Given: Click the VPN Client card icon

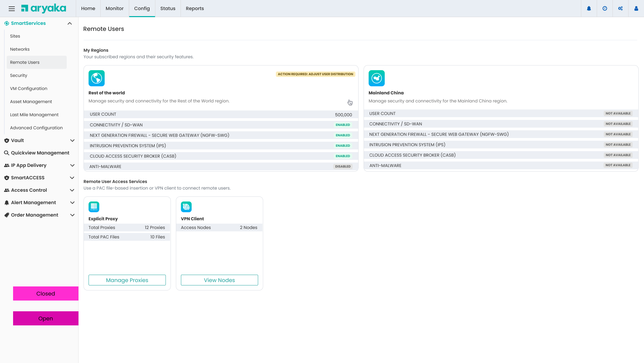Looking at the screenshot, I should pos(186,207).
